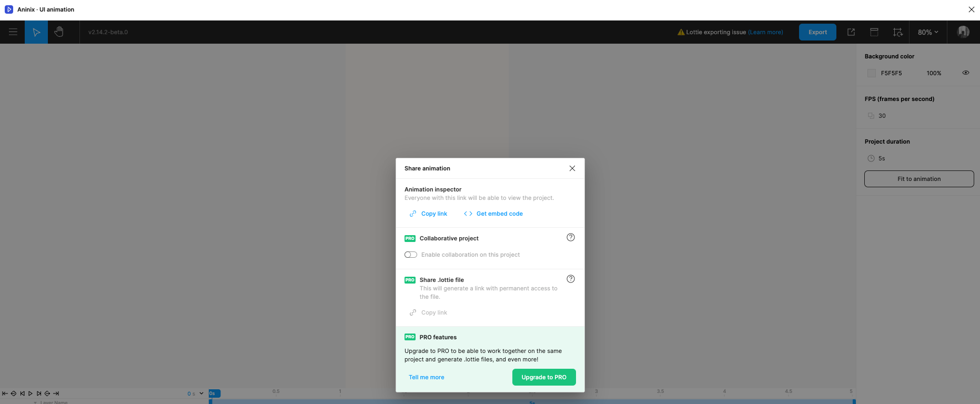Screen dimensions: 980x404
Task: Collapse the Layer Name triangle
Action: pyautogui.click(x=35, y=402)
